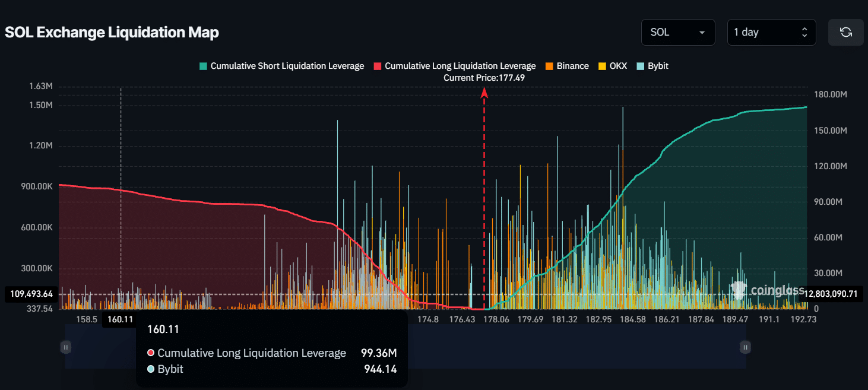Screen dimensions: 868x390
Task: Click the Current Price:177.49 label
Action: click(x=484, y=78)
